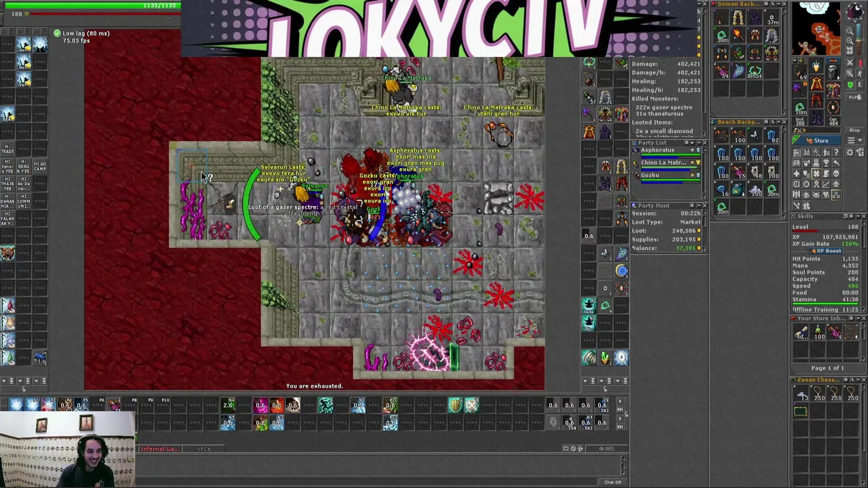868x488 pixels.
Task: Toggle the Chat Off button
Action: (x=612, y=482)
